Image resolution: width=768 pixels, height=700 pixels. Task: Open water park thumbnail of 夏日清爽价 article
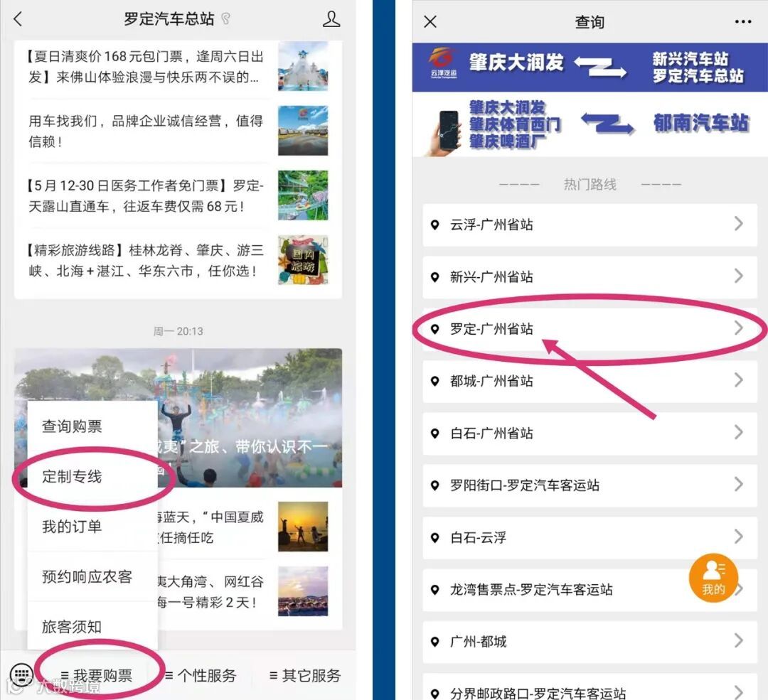tap(303, 66)
